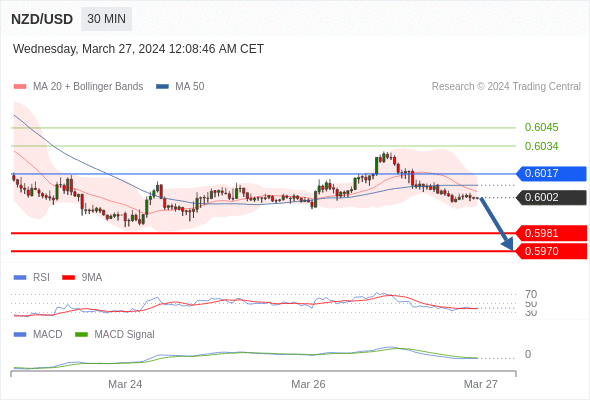Toggle the MA 50 legend entry
Screen dimensions: 590x400
pos(180,87)
